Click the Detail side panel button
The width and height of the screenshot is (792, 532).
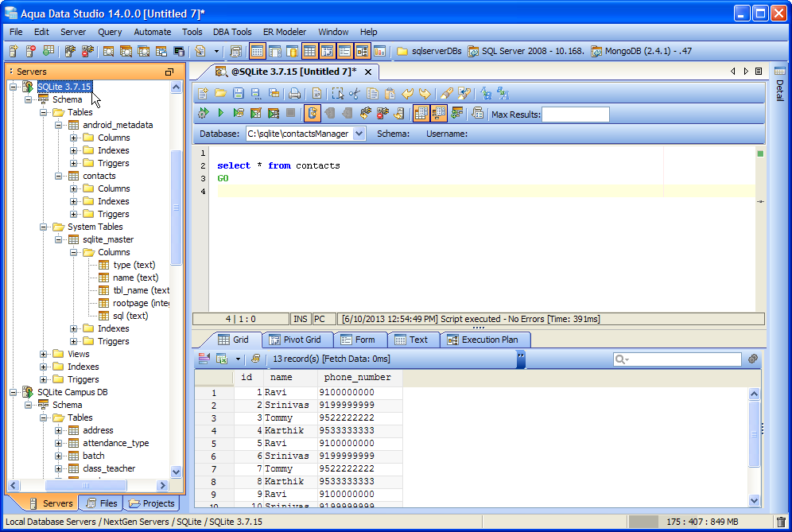tap(779, 83)
